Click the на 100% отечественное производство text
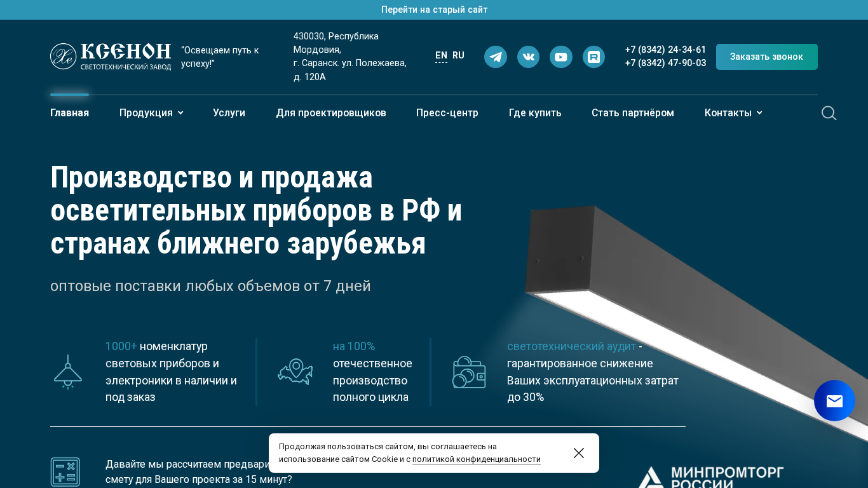Screen dimensions: 868x488 372,372
